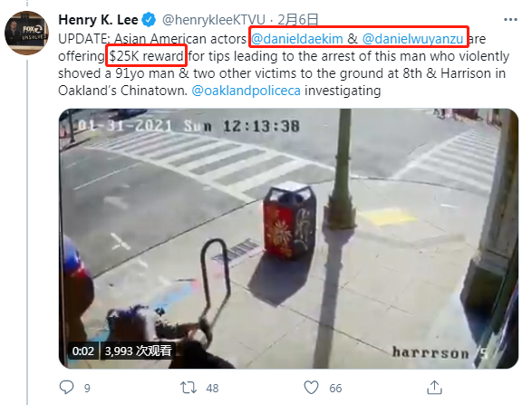Click the share upload icon
Viewport: 532px width, 414px height.
434,387
